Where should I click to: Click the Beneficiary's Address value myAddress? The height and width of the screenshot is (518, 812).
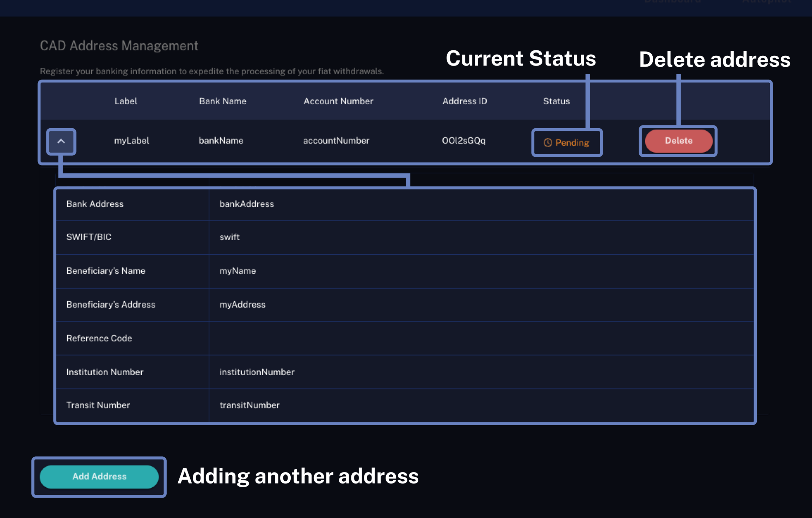[x=242, y=304]
